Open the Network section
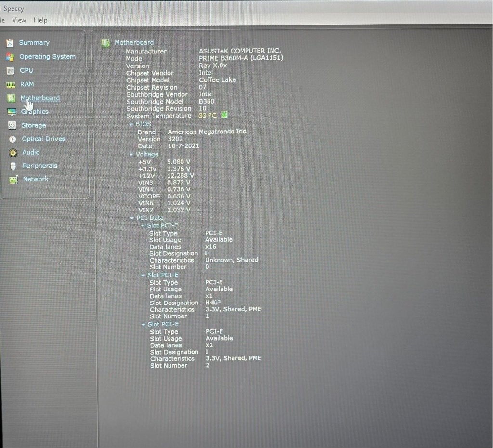The height and width of the screenshot is (448, 493). tap(36, 179)
